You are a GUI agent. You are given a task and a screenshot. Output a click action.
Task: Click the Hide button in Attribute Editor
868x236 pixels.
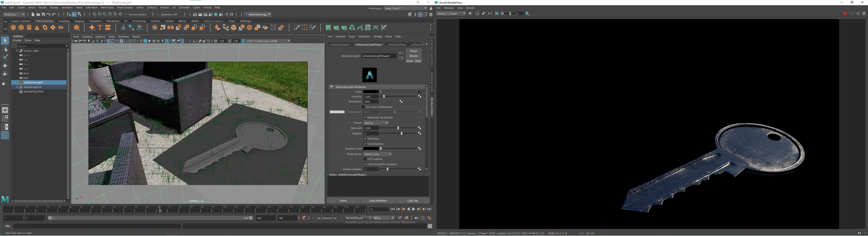point(418,61)
